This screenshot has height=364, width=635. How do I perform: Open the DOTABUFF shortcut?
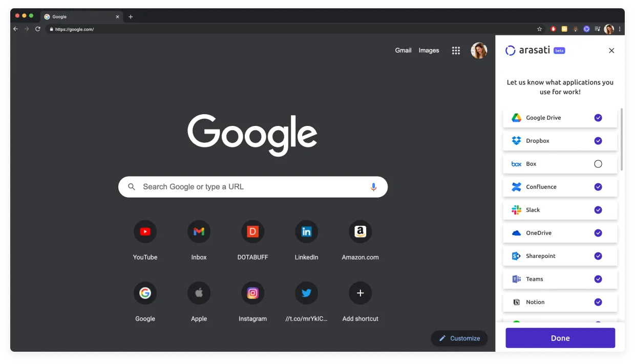252,232
